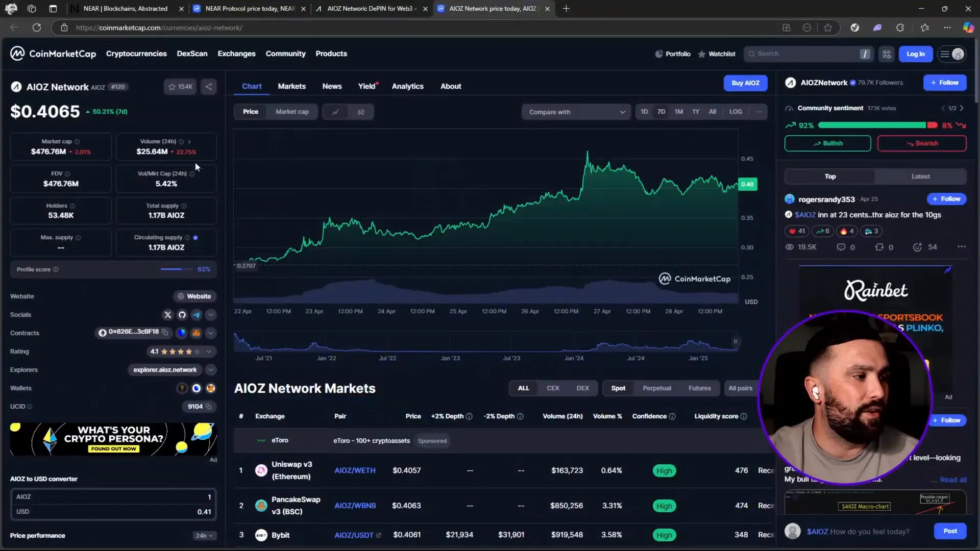This screenshot has height=551, width=980.
Task: Click Liquidity score info icon
Action: pyautogui.click(x=744, y=416)
